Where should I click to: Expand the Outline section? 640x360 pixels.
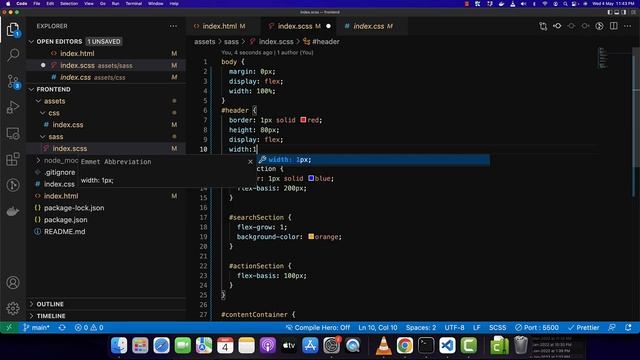tap(31, 304)
